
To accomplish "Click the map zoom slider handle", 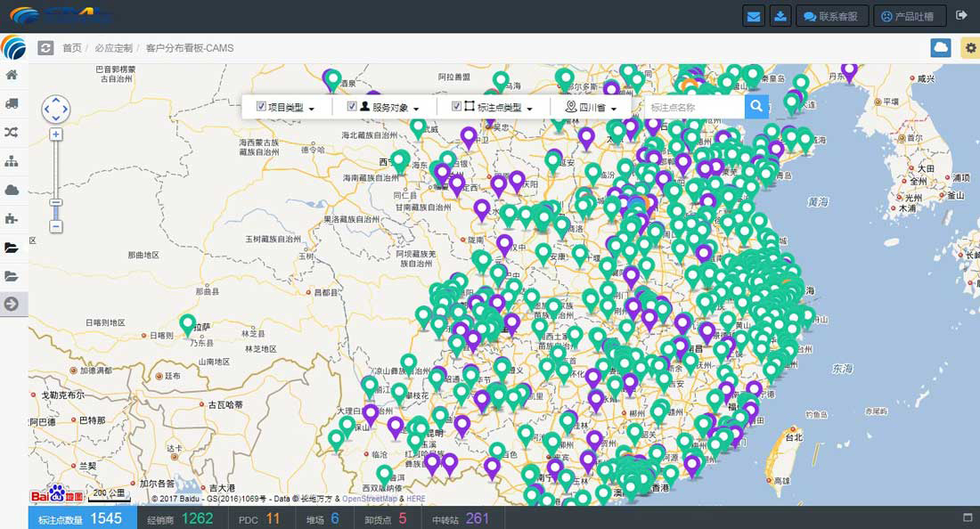I will [56, 202].
